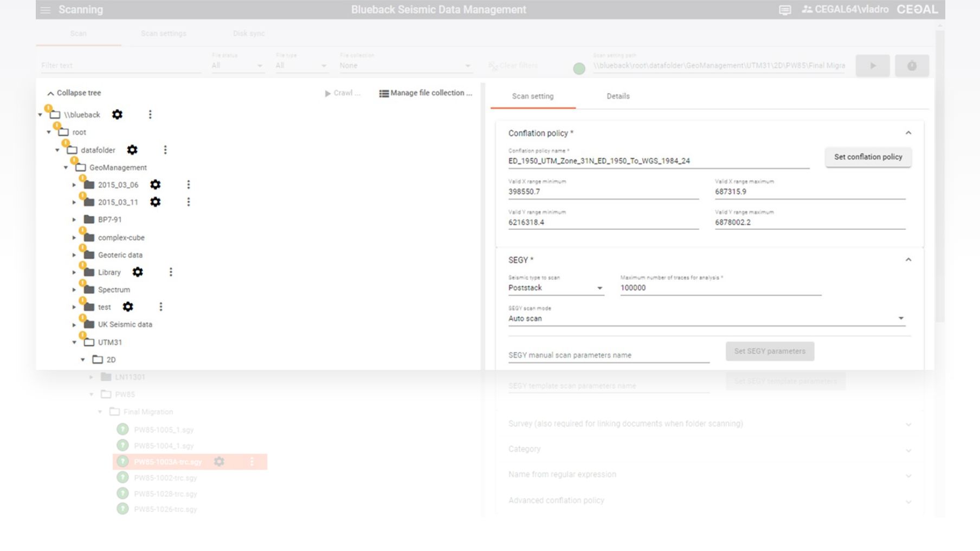
Task: Switch to the Scan settings tab
Action: click(163, 34)
